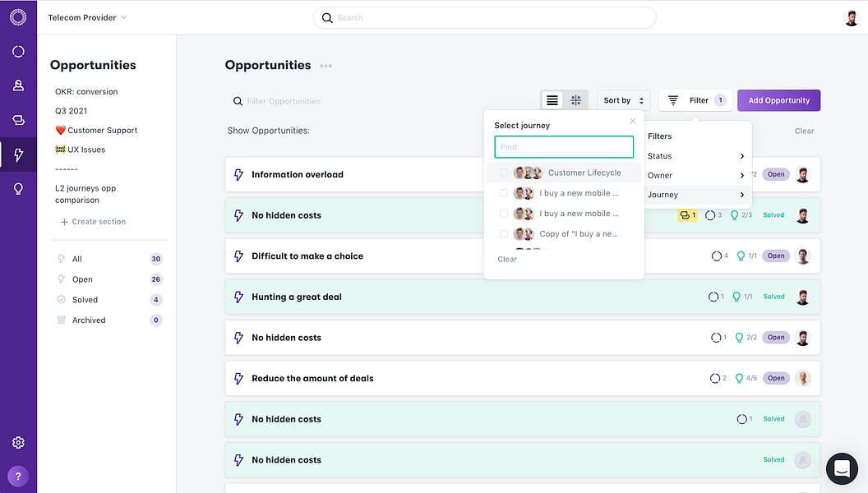Tick the second 'I buy a new mobile' checkbox
This screenshot has width=868, height=493.
[x=503, y=214]
